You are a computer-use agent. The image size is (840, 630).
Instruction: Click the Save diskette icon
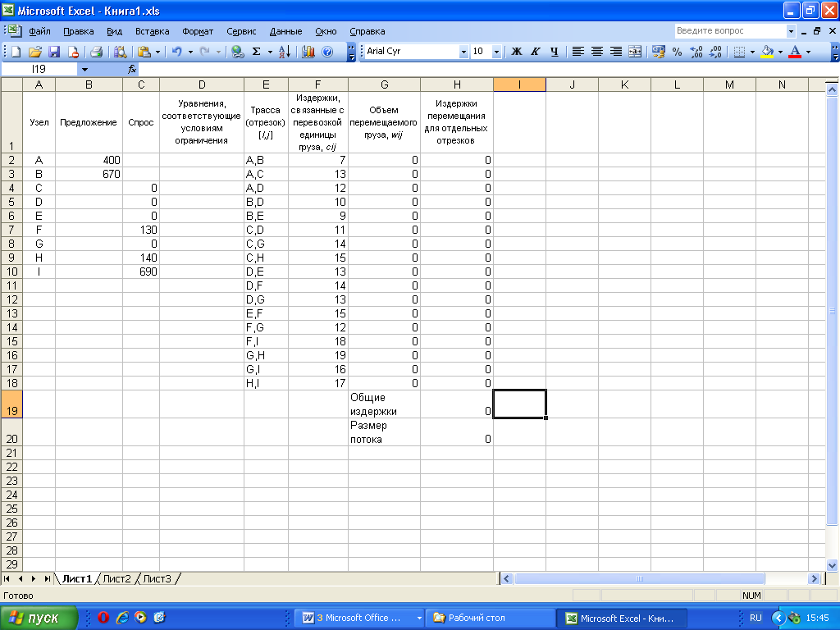click(x=54, y=52)
